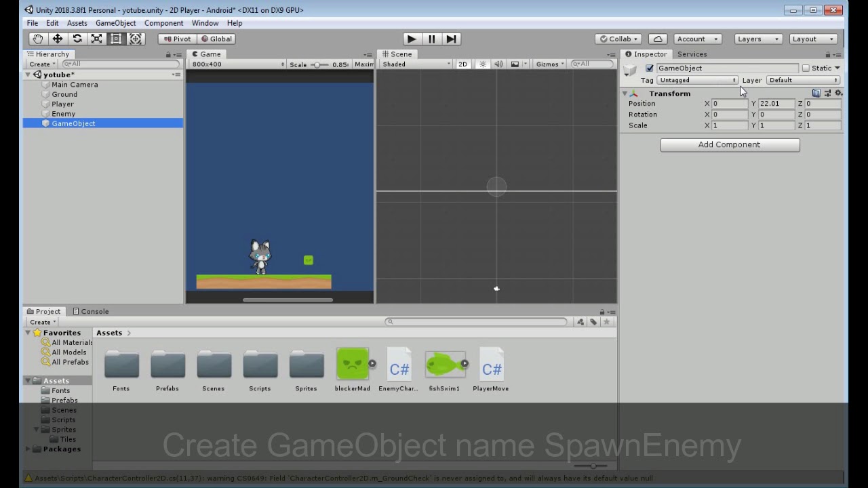Toggle scene effects image icon
The image size is (868, 488).
(515, 64)
